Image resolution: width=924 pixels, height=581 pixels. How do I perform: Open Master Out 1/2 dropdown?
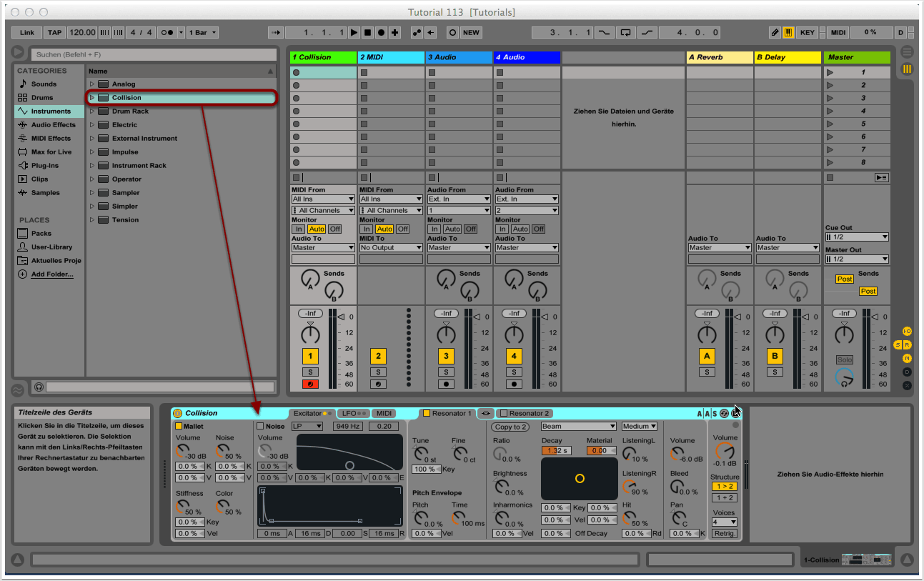[x=857, y=259]
